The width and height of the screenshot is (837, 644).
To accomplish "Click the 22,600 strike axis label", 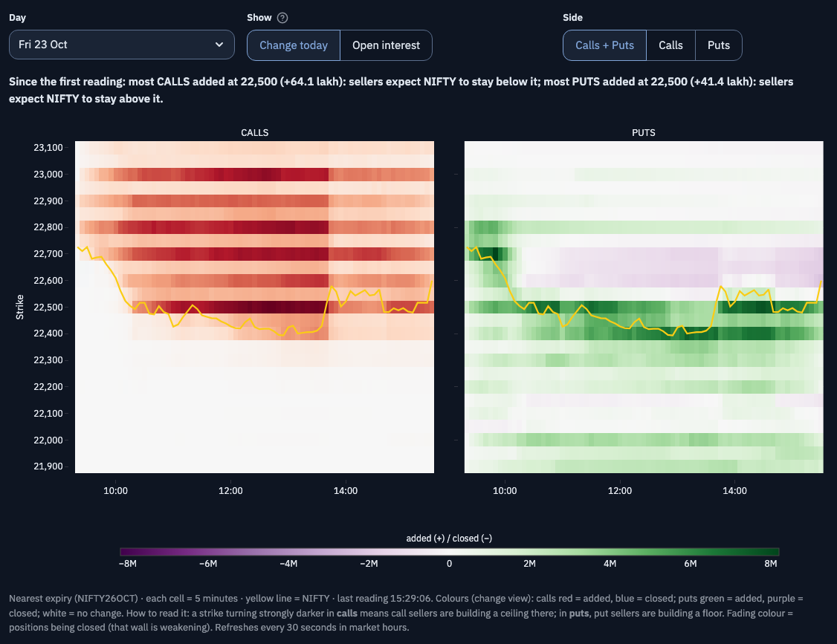I will point(48,280).
